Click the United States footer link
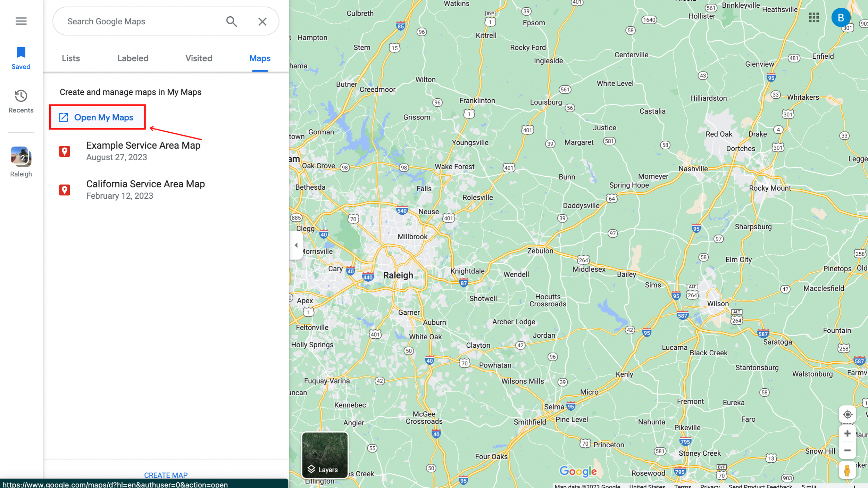The width and height of the screenshot is (868, 488). click(x=647, y=486)
